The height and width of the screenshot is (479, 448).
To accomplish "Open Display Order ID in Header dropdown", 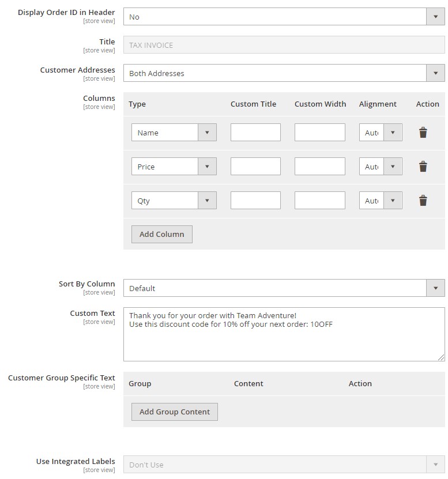I will [284, 17].
